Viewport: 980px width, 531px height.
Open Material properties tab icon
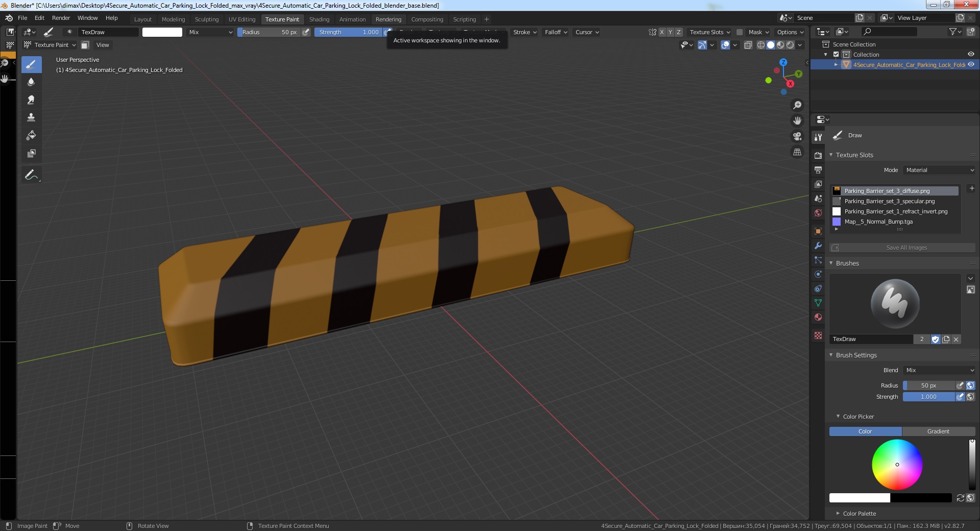[x=818, y=317]
